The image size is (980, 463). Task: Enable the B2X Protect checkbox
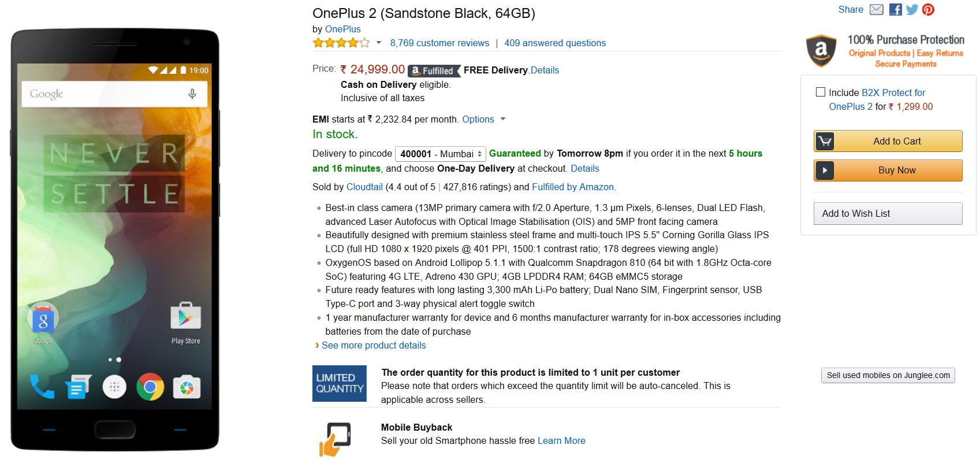click(x=821, y=92)
